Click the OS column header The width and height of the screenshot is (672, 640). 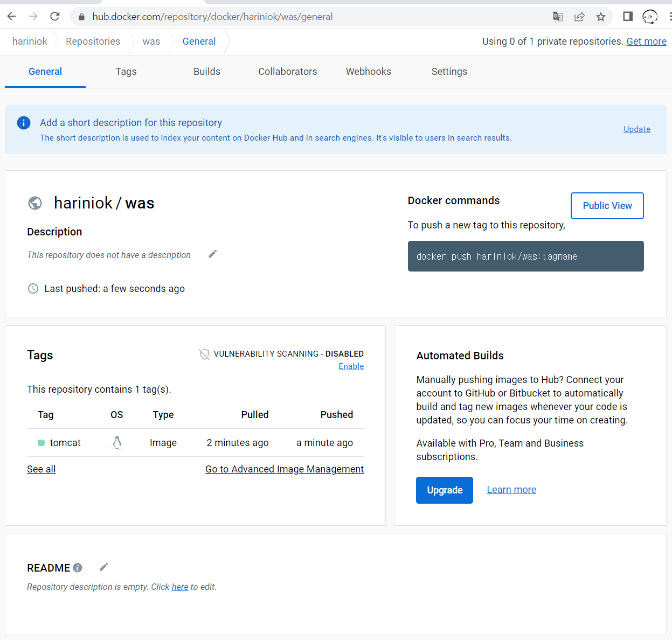(x=117, y=415)
